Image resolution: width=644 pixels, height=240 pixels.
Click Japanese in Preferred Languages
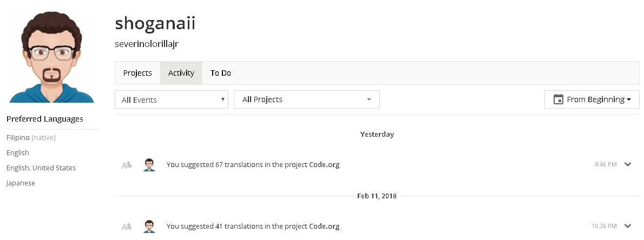(x=21, y=183)
